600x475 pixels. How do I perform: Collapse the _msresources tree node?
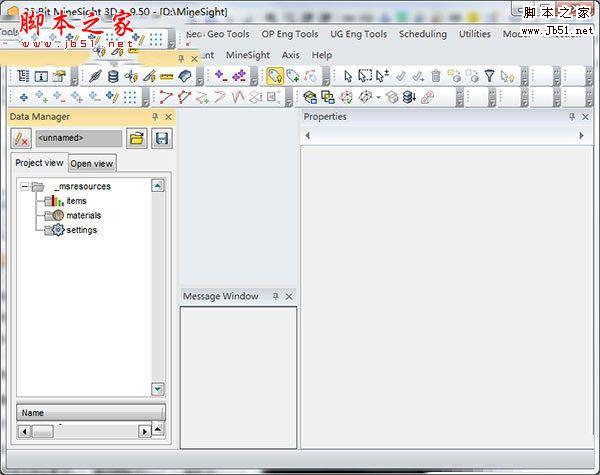[x=24, y=187]
